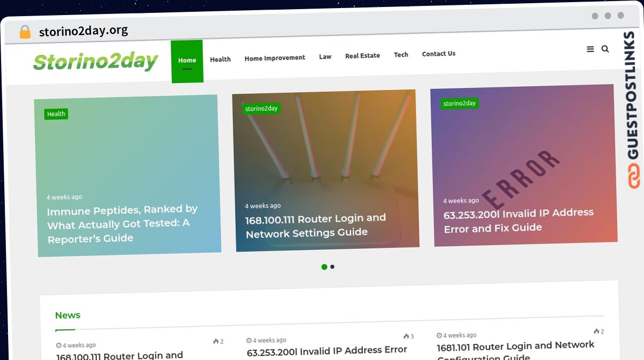Open the Contact Us menu item

[x=438, y=54]
